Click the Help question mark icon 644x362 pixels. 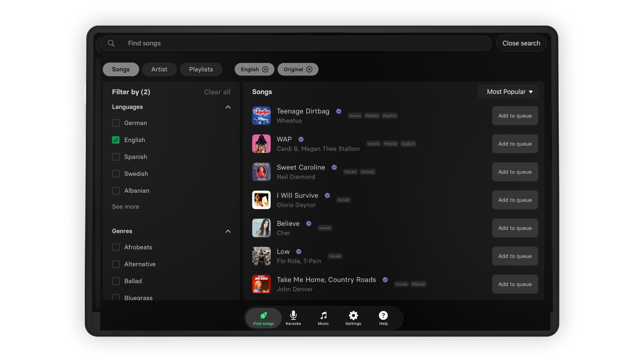383,315
